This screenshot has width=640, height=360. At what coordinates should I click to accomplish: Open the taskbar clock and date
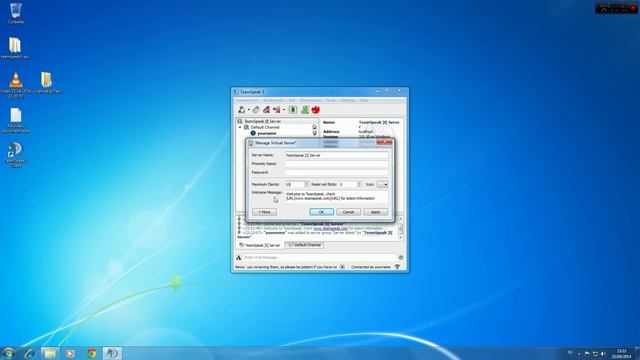tap(621, 353)
